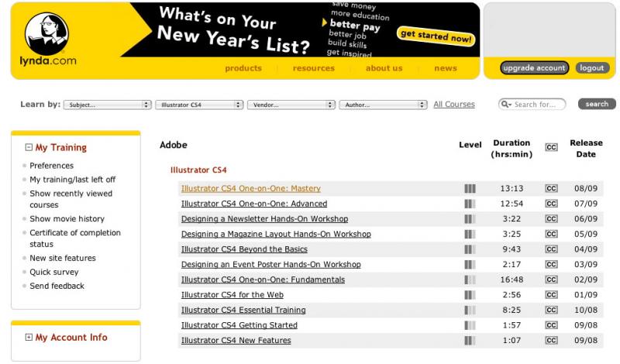Click the Release Date column header
This screenshot has height=364, width=620.
point(586,149)
